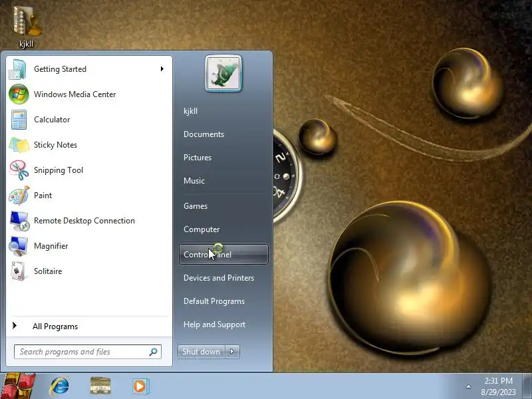Image resolution: width=532 pixels, height=399 pixels.
Task: Expand the Getting Started submenu arrow
Action: tap(162, 69)
